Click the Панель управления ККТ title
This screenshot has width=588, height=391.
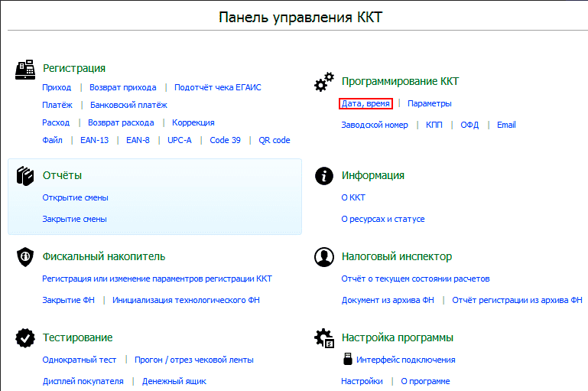[300, 18]
